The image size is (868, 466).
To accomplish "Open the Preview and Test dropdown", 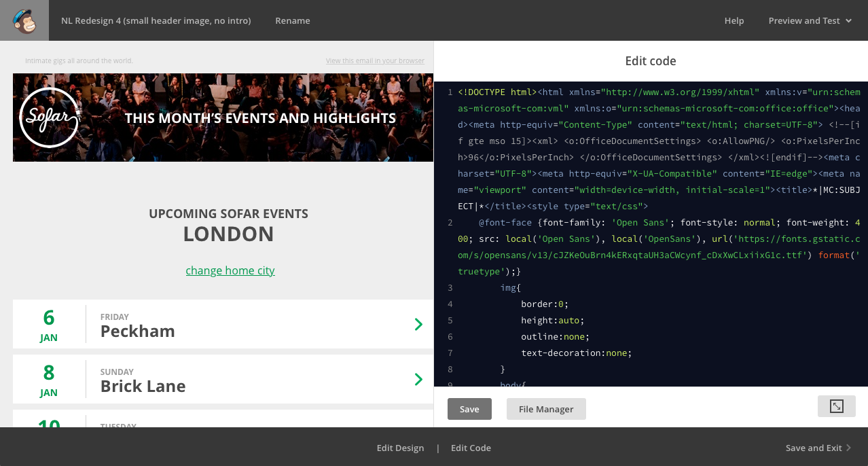I will pyautogui.click(x=810, y=20).
